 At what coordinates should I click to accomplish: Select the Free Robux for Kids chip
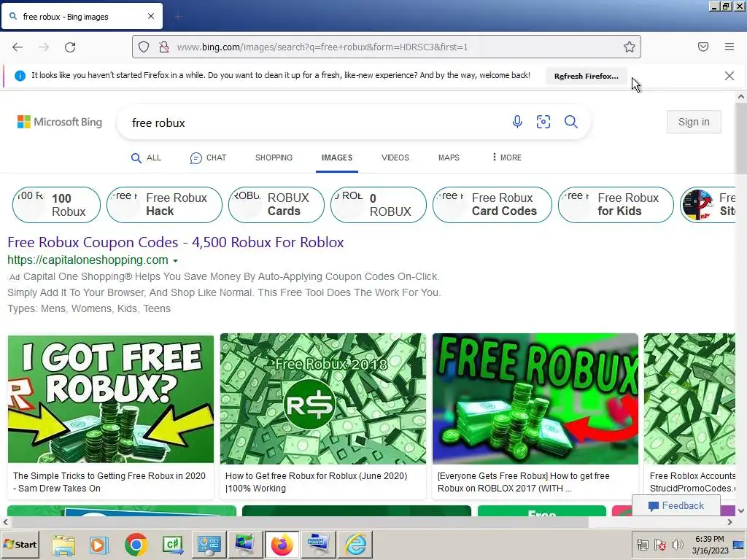pos(616,205)
